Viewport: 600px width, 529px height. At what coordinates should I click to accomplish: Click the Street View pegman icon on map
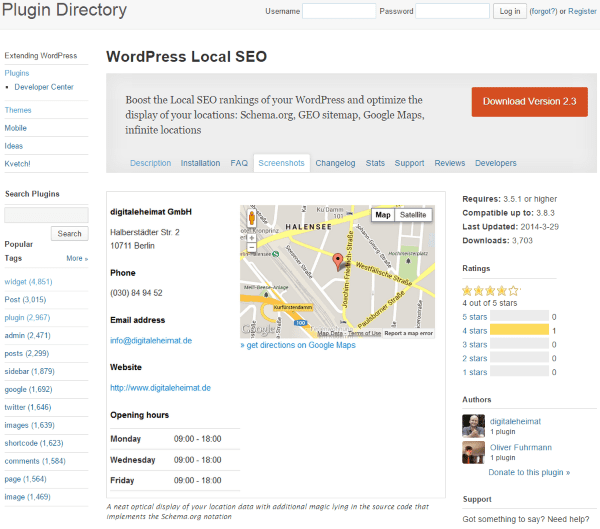tap(251, 218)
